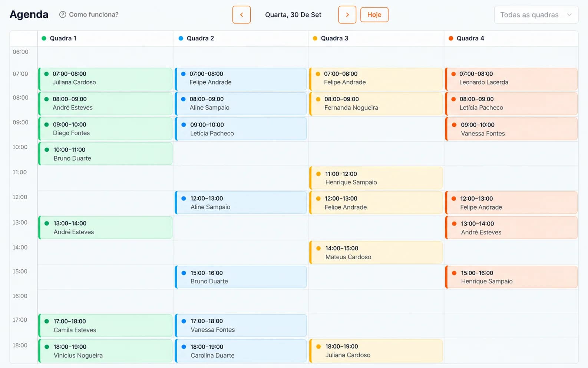Go to the next day with the right arrow
The image size is (588, 368).
click(347, 15)
